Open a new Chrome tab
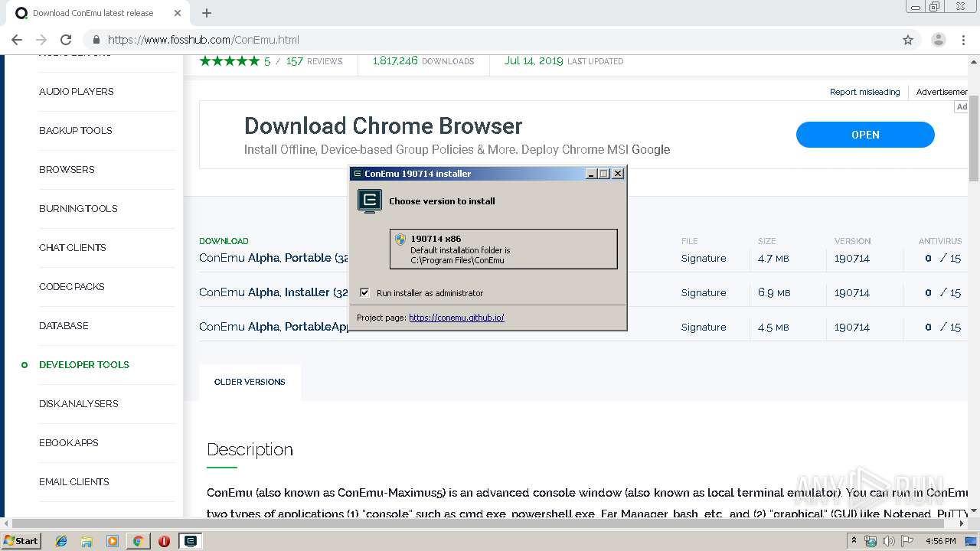980x551 pixels. click(207, 13)
